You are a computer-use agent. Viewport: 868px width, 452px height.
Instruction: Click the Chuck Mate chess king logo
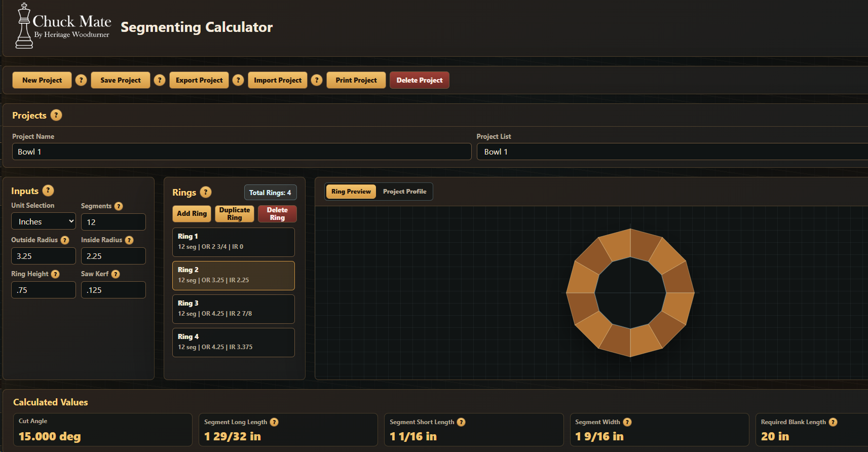click(x=24, y=26)
